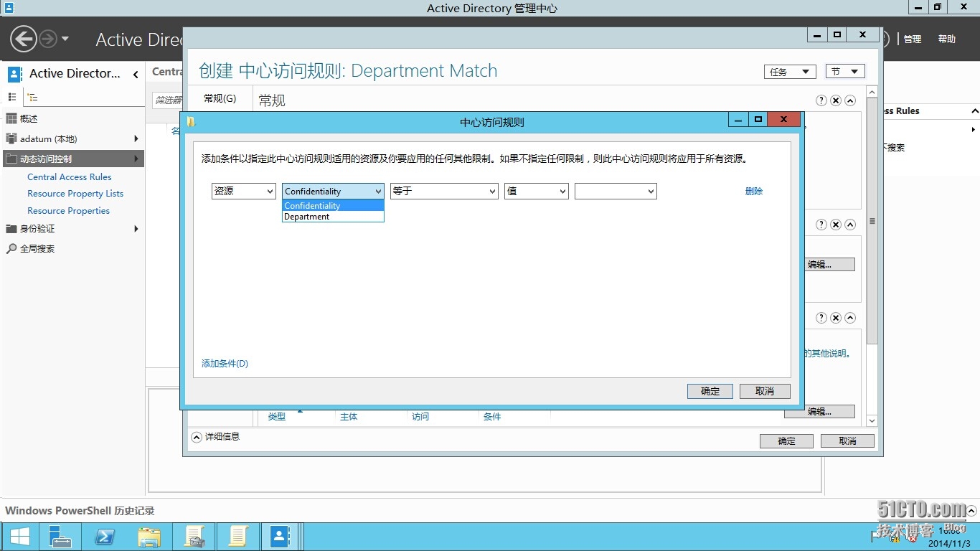Open the 资源 condition type dropdown
The height and width of the screenshot is (551, 980).
point(243,191)
